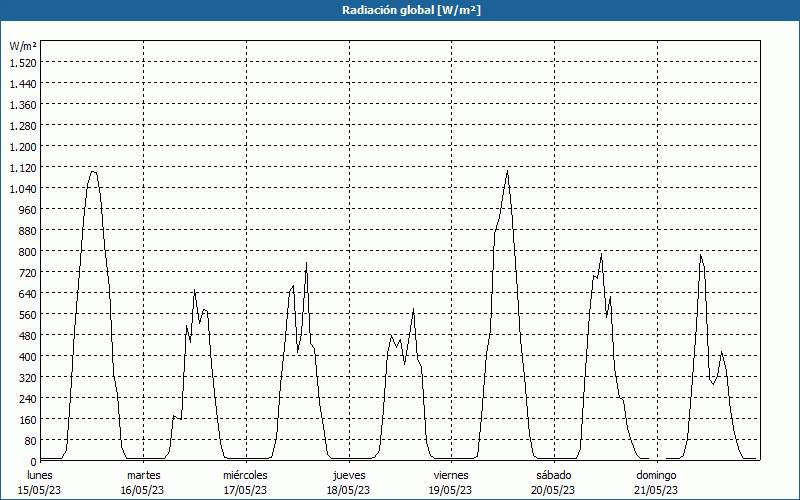Select the 0 y-axis value

(34, 462)
